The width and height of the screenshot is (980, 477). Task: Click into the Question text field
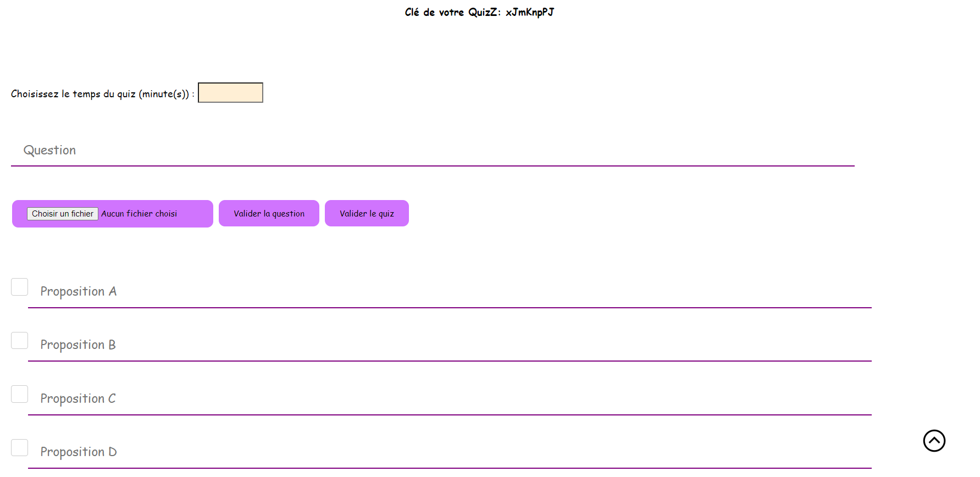click(432, 151)
